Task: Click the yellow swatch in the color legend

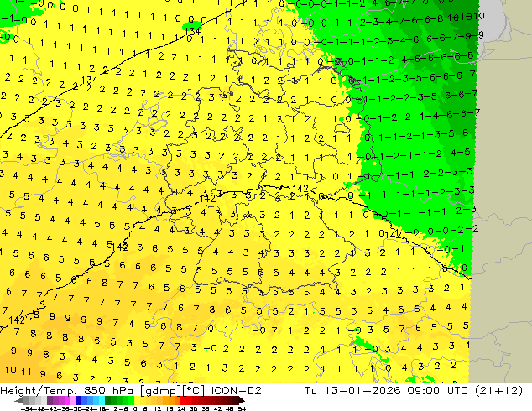Action: click(137, 400)
